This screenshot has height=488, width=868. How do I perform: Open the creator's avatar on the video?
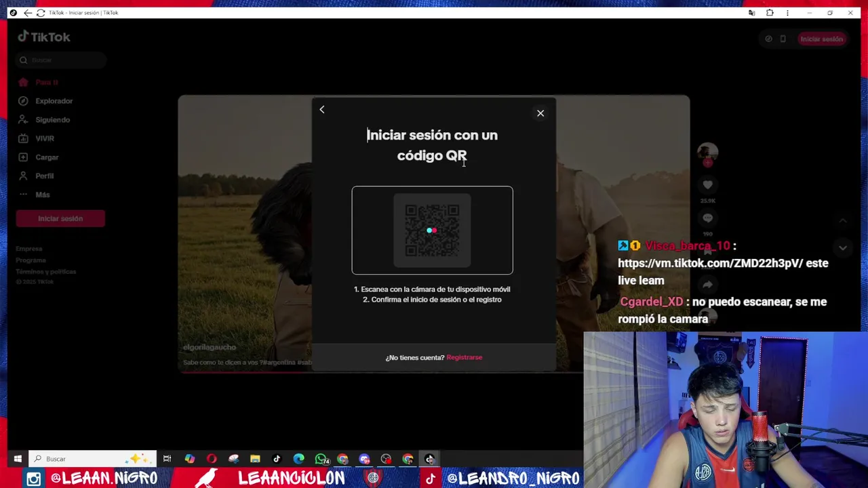coord(707,152)
